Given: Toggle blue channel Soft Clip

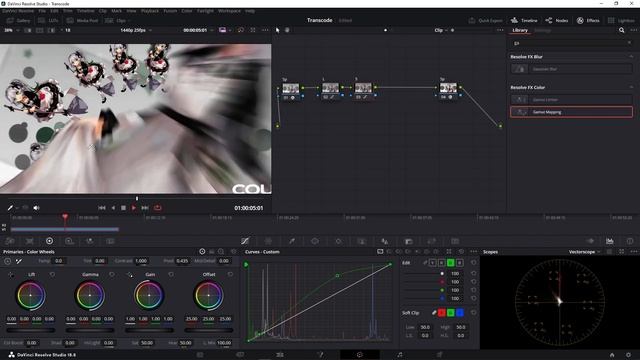Looking at the screenshot, I should (460, 313).
